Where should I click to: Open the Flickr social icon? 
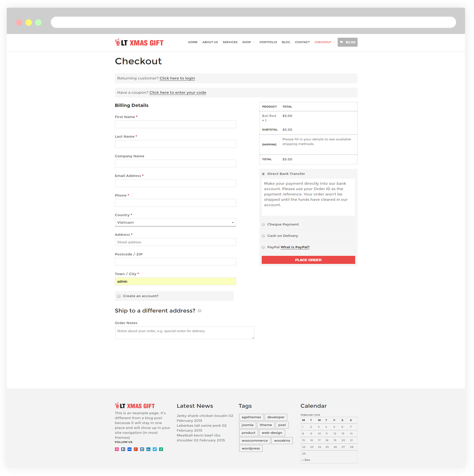tap(129, 449)
